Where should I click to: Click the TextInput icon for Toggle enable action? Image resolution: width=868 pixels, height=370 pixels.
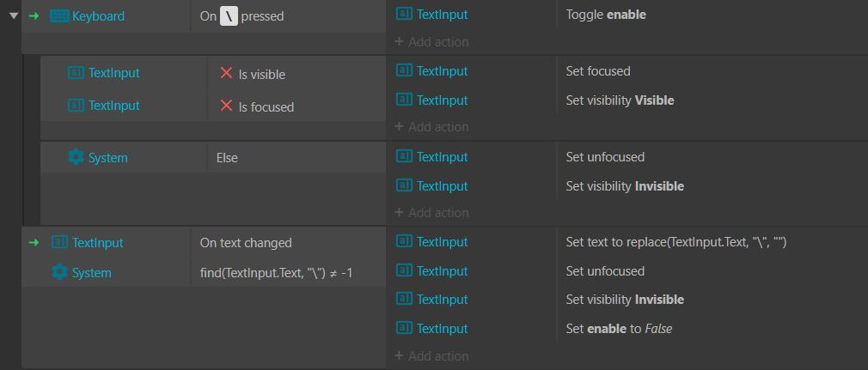click(404, 15)
